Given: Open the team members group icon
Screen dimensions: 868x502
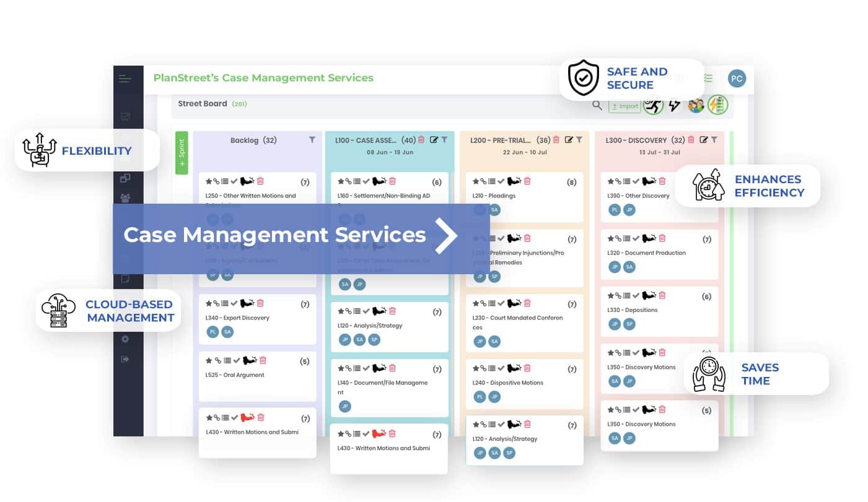Looking at the screenshot, I should coord(696,105).
